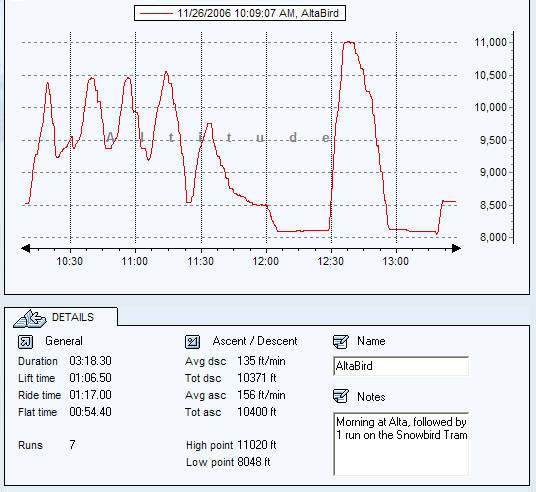The width and height of the screenshot is (536, 492).
Task: Click the General section heading
Action: (x=64, y=341)
